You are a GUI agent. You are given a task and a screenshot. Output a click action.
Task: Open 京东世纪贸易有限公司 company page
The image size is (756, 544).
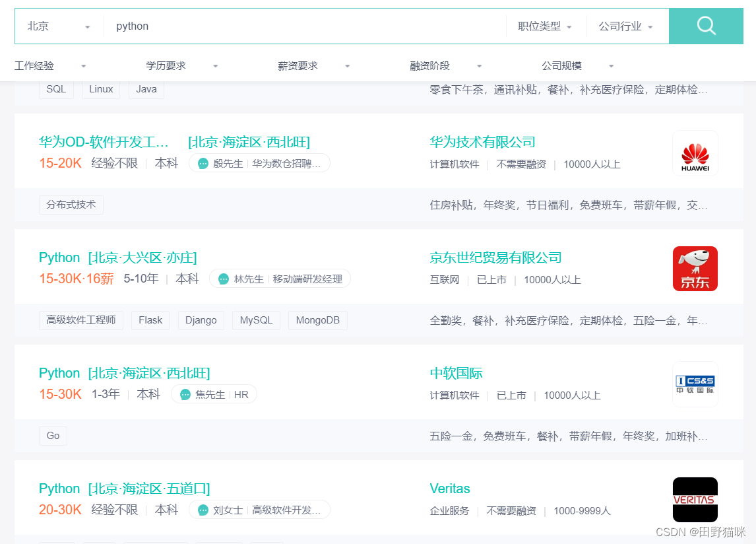(495, 257)
